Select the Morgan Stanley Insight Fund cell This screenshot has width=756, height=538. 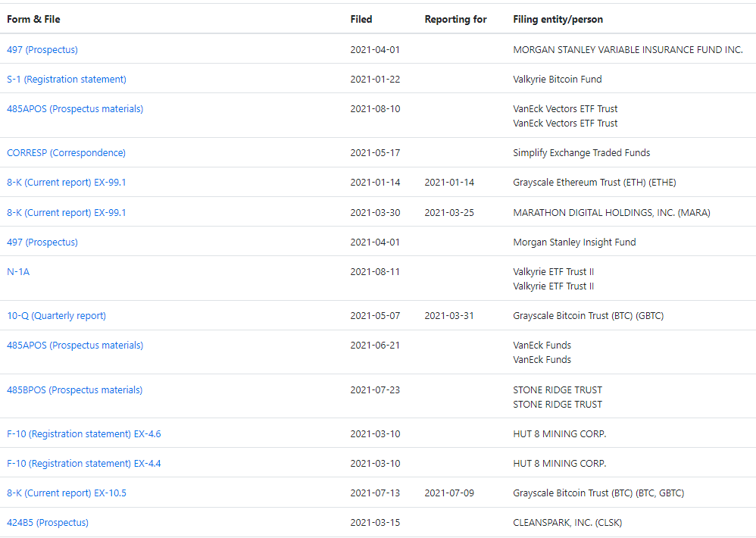click(x=574, y=242)
